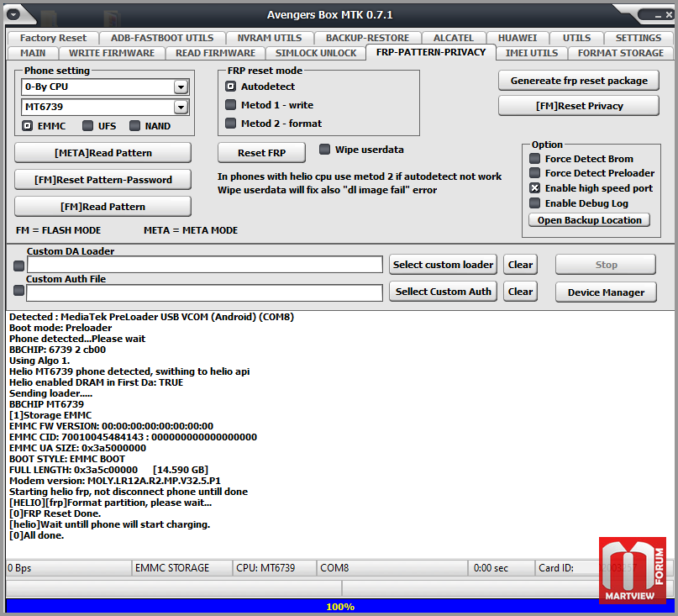This screenshot has width=678, height=616.
Task: Open the FORMAT STORAGE tab
Action: 621,53
